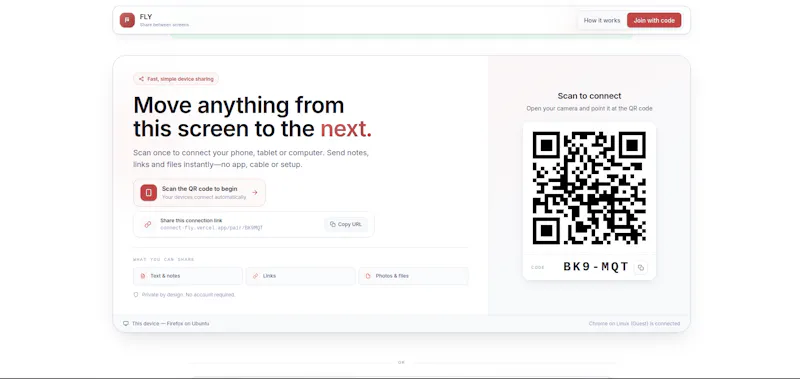The height and width of the screenshot is (379, 800).
Task: Click Share this connection link label
Action: 191,220
